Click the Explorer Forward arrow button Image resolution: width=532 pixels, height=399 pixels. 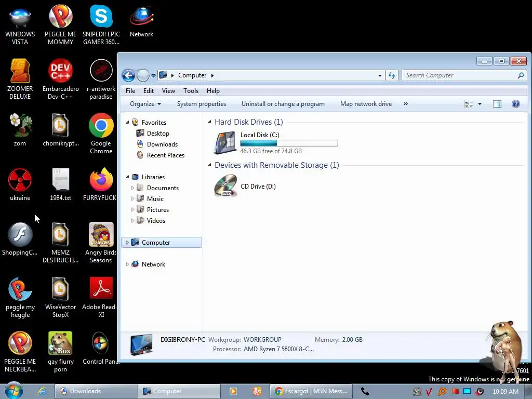point(143,75)
